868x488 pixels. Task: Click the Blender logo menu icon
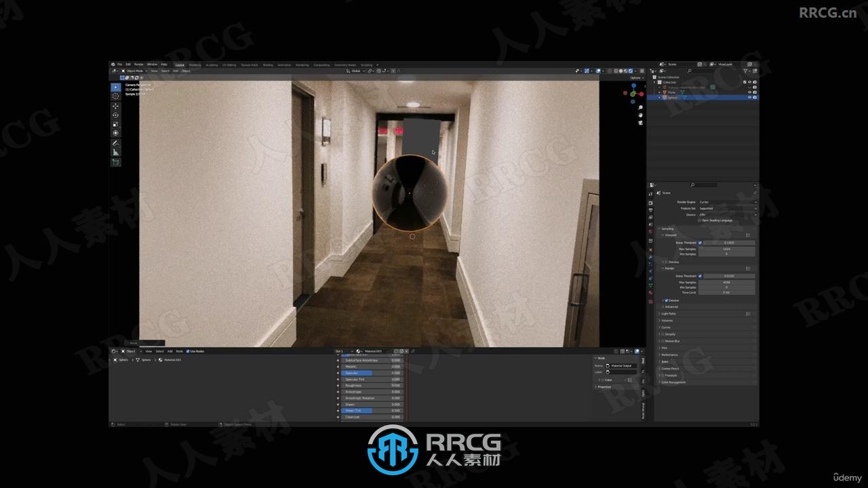click(113, 64)
